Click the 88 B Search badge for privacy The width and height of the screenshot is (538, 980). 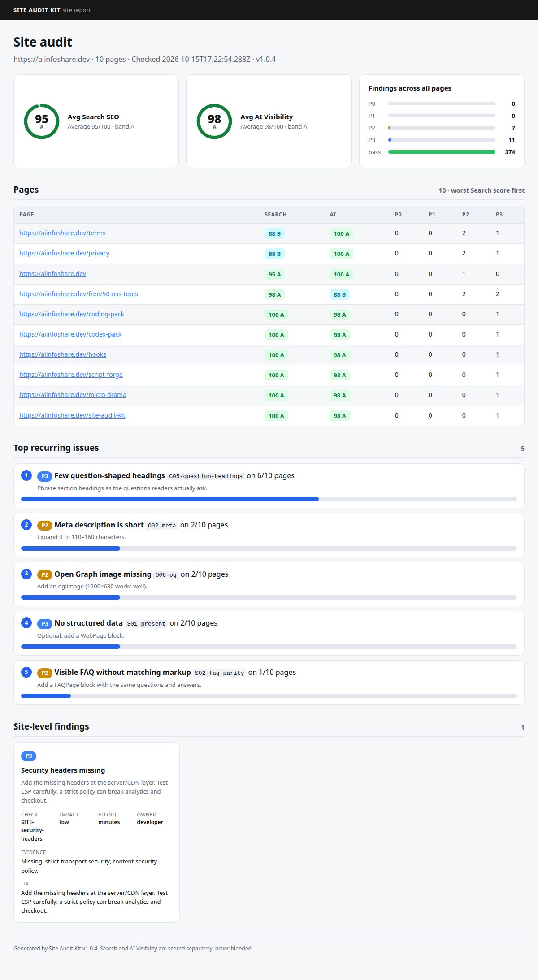coord(274,254)
